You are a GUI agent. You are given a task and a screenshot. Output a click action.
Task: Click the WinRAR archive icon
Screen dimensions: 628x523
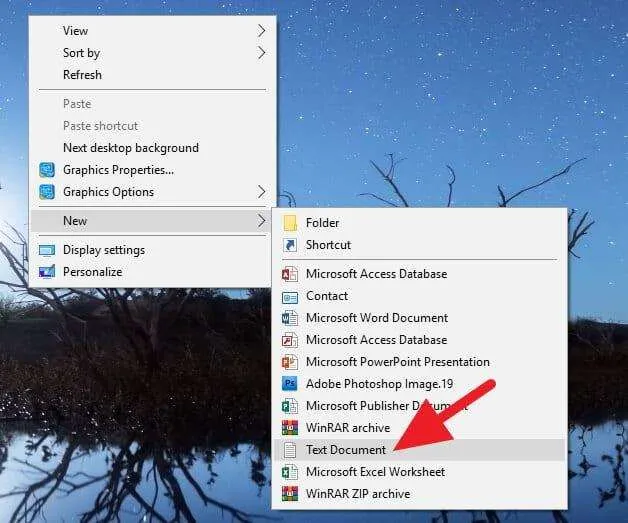click(290, 428)
